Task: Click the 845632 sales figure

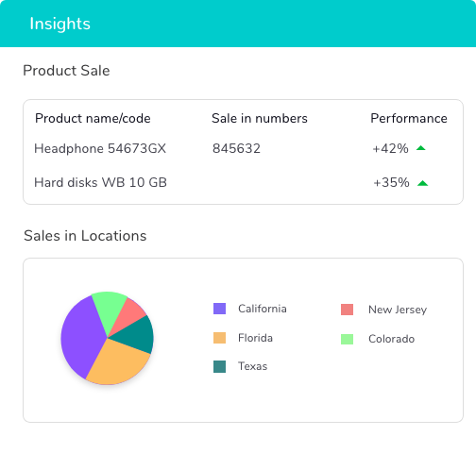Action: [236, 148]
